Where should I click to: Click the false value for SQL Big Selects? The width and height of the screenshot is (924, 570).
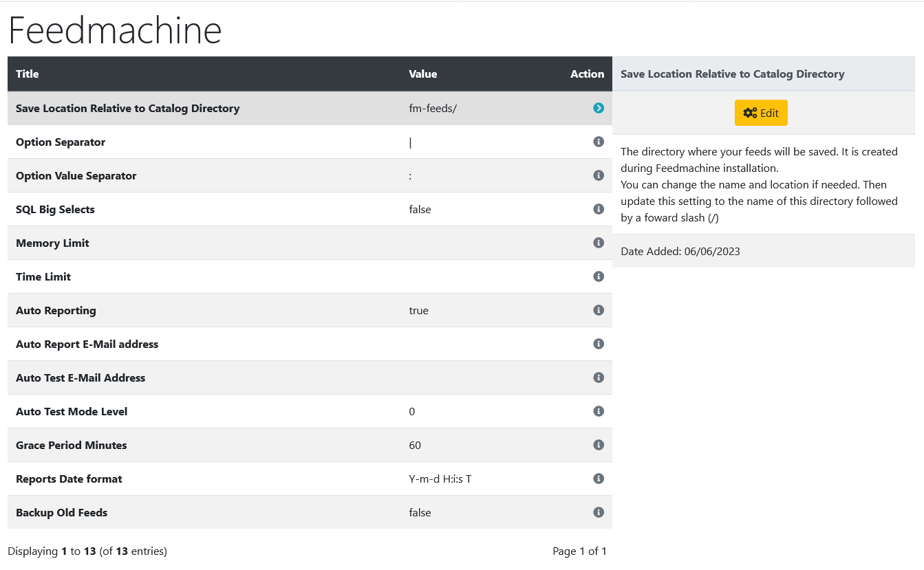tap(420, 210)
